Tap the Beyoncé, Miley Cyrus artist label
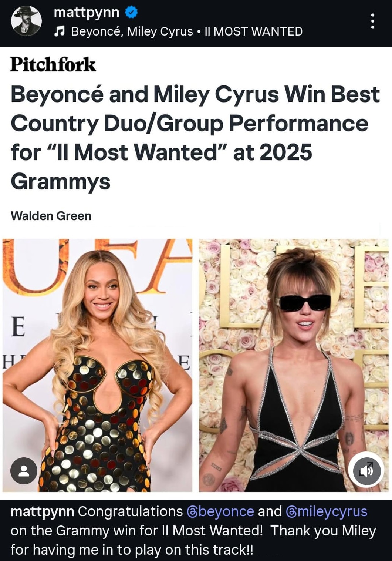The image size is (392, 561). point(132,31)
